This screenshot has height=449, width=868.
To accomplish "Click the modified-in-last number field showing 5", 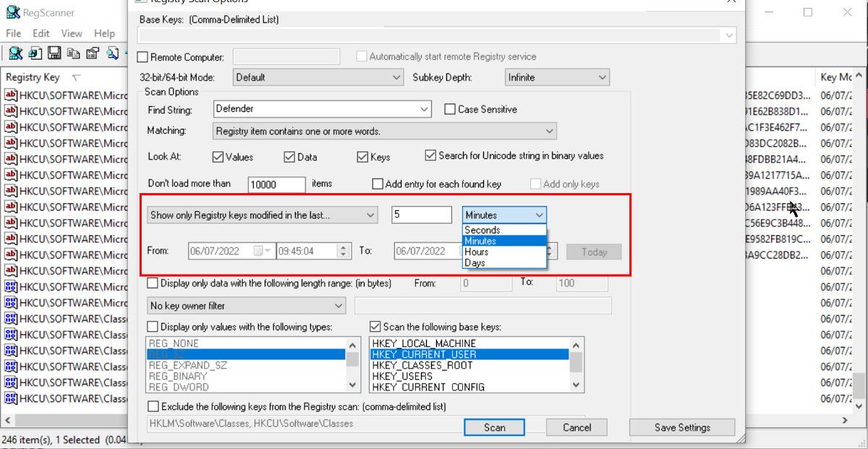I will coord(422,215).
